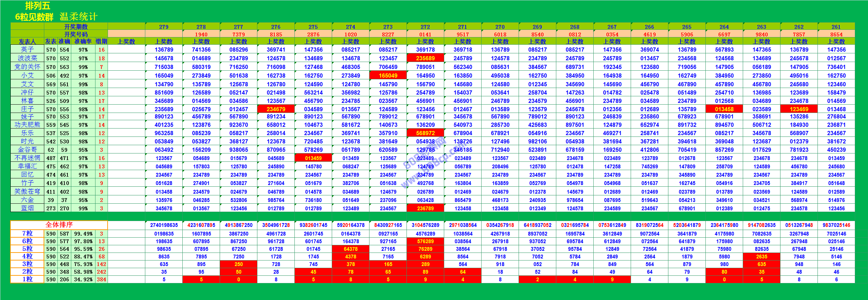Click the 错期 column header
Viewport: 868px width, 300px height.
[x=101, y=42]
